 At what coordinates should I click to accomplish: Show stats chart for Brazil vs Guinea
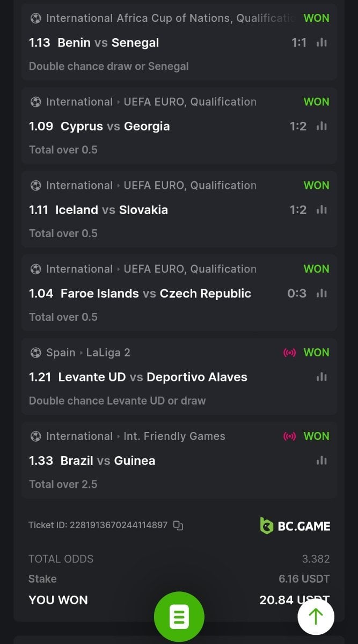[322, 461]
